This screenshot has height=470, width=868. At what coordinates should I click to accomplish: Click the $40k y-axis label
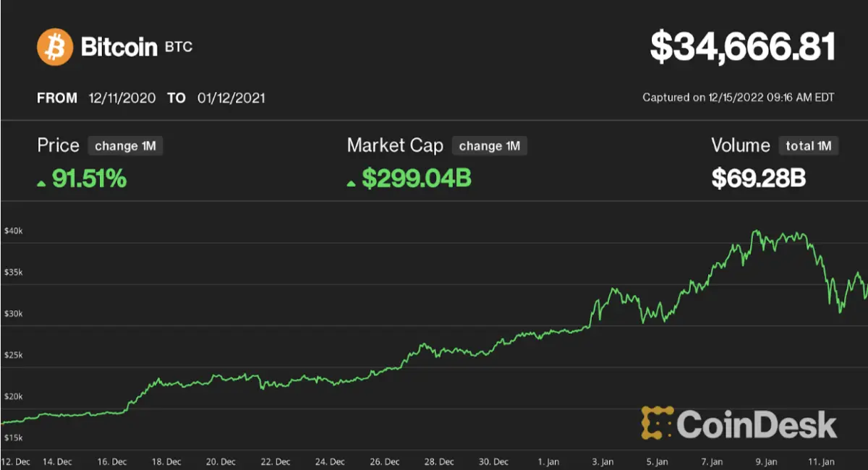pos(14,231)
